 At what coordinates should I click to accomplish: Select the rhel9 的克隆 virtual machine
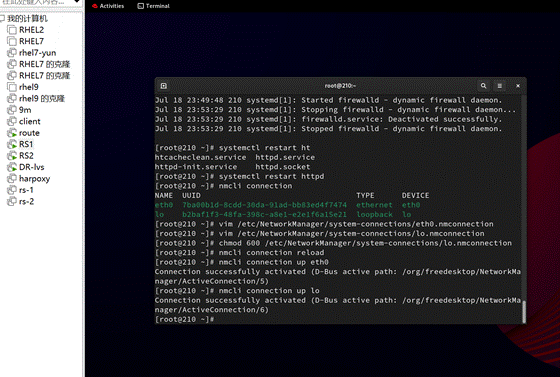(42, 99)
